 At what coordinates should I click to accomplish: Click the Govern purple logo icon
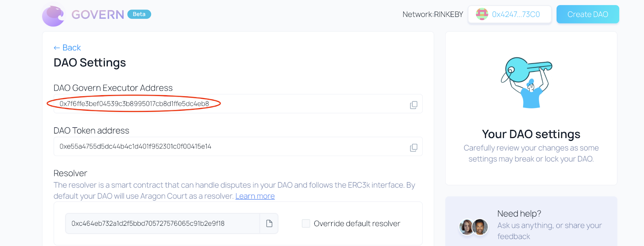tap(53, 16)
